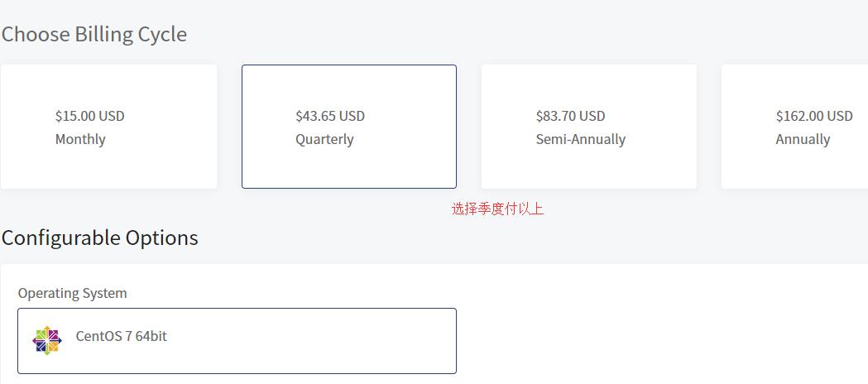Click the $43.65 USD price
868x384 pixels.
pos(329,116)
